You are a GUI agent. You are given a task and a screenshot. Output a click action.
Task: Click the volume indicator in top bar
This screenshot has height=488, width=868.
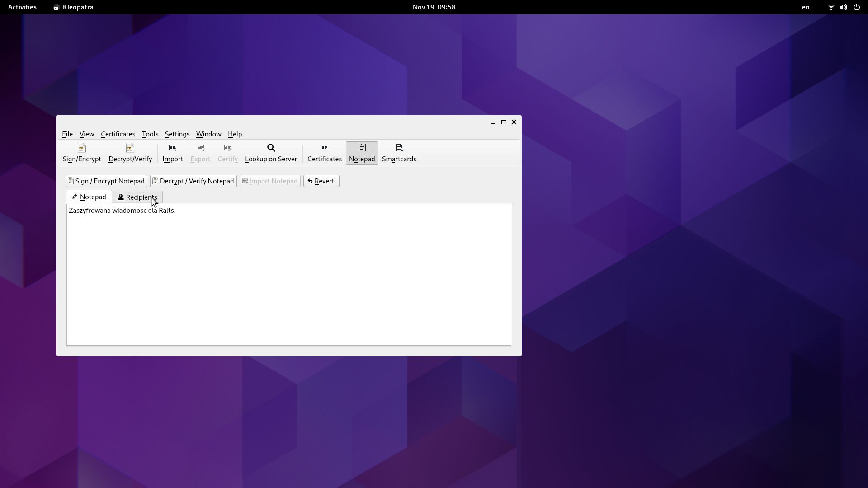(x=843, y=7)
